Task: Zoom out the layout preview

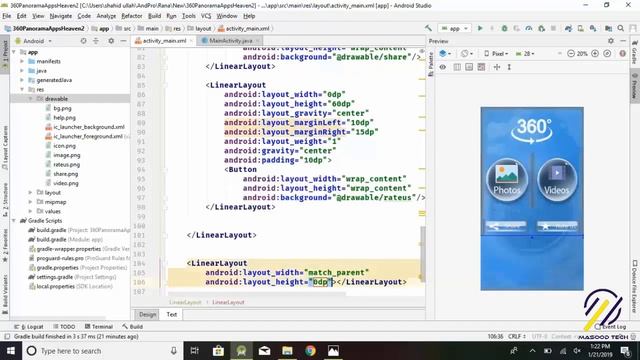Action: click(x=571, y=53)
